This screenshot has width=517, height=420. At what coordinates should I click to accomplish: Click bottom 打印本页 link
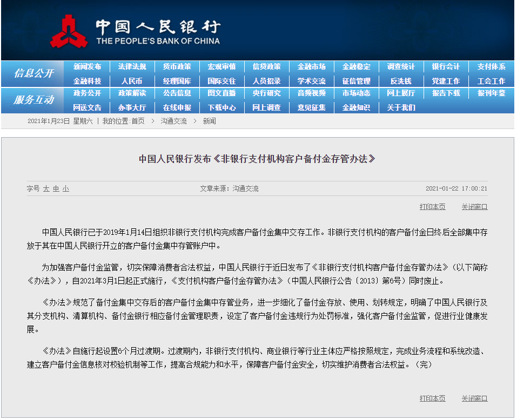[432, 398]
